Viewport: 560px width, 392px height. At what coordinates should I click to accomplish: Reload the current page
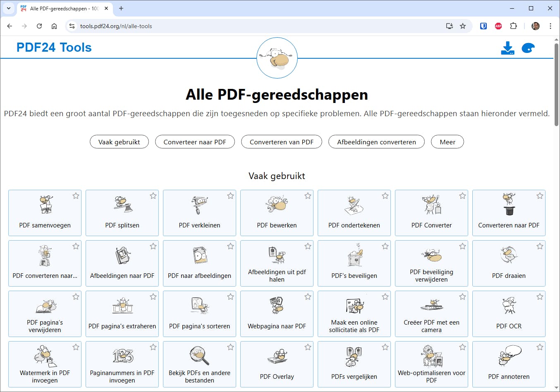click(39, 26)
